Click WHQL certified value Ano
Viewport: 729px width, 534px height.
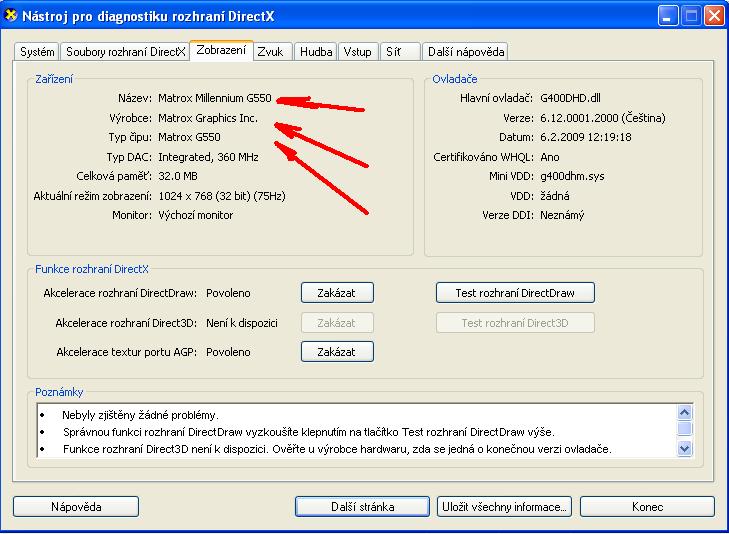550,157
